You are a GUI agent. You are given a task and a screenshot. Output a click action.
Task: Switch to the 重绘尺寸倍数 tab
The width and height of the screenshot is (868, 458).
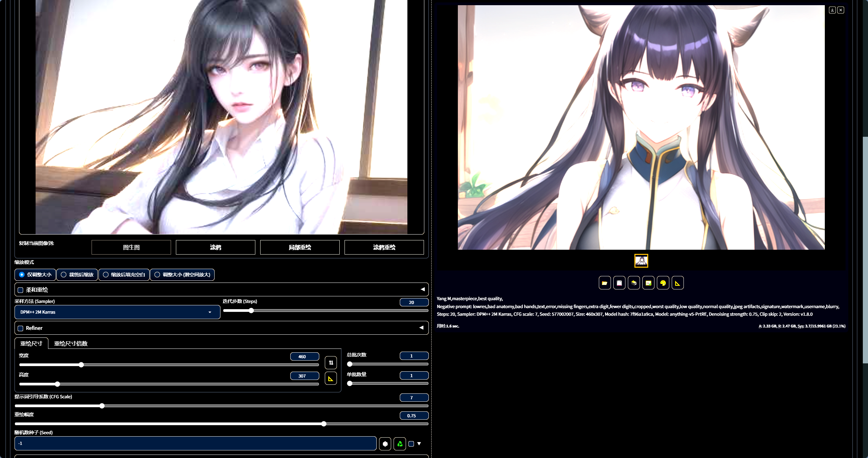(x=71, y=343)
